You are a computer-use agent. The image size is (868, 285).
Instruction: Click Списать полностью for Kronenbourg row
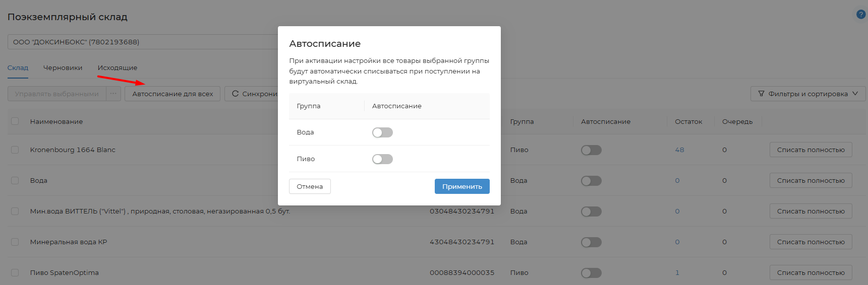[x=811, y=150]
